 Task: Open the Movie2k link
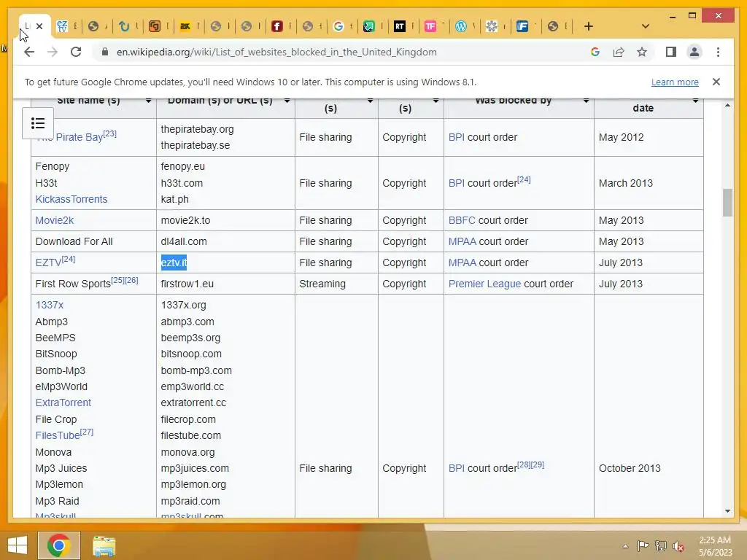(54, 220)
